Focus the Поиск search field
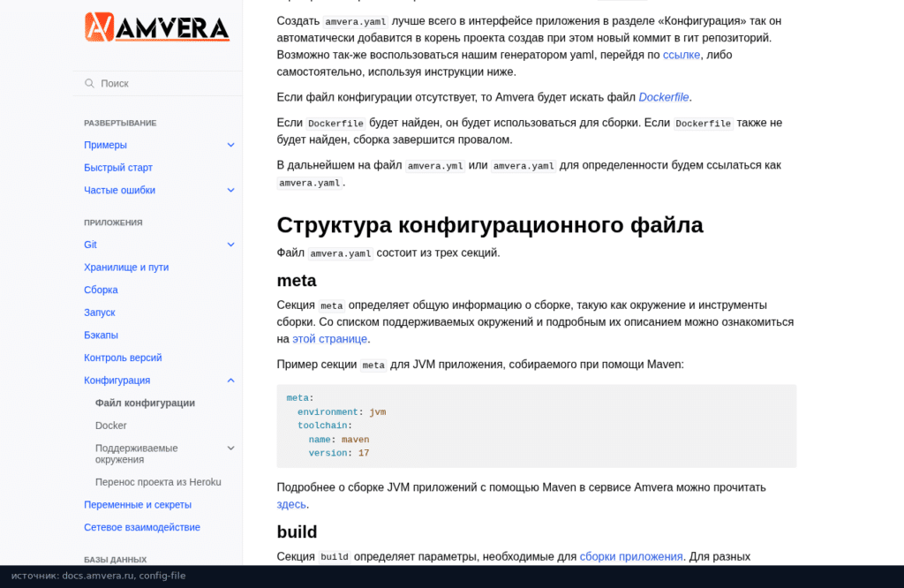The height and width of the screenshot is (588, 904). [157, 84]
